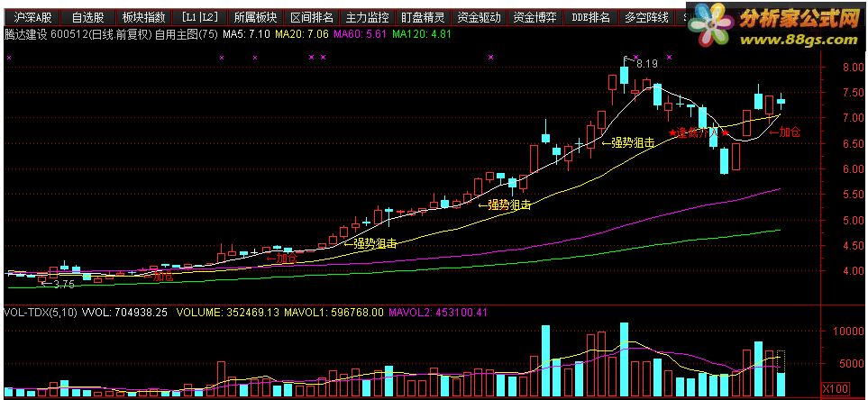Open the 沪深A股 market list
This screenshot has width=868, height=400.
click(32, 18)
